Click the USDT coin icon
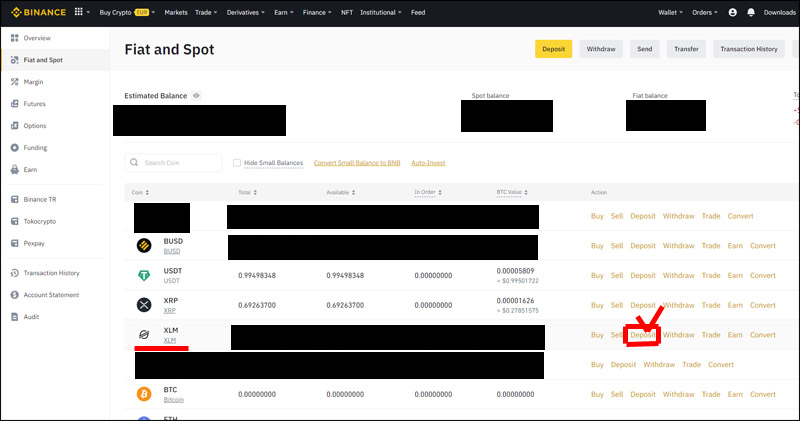The width and height of the screenshot is (800, 421). click(x=144, y=275)
